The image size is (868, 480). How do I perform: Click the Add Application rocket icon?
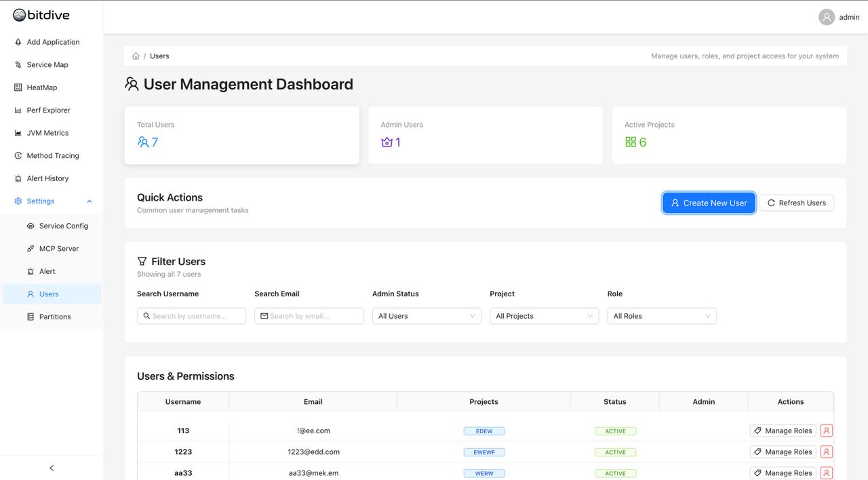pyautogui.click(x=18, y=42)
